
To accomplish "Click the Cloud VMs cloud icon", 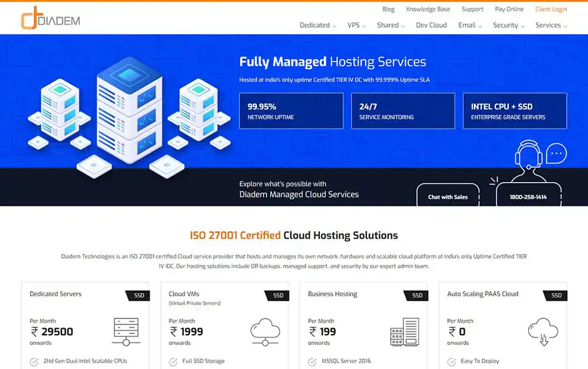I will pos(265,332).
